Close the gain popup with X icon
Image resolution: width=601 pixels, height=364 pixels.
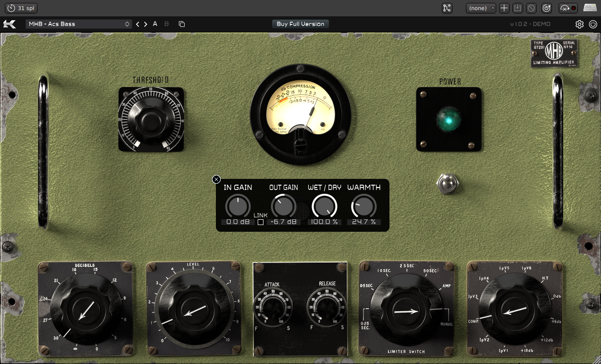pyautogui.click(x=216, y=179)
